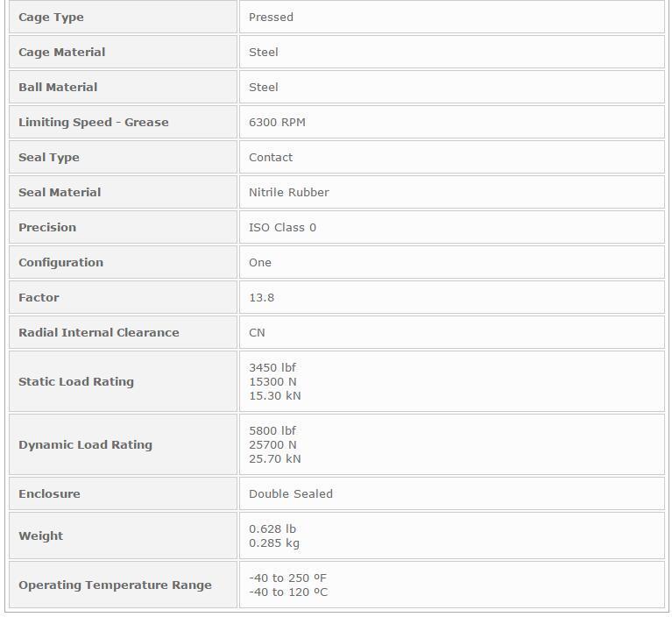The image size is (672, 617).
Task: Click the Factor value 13.8
Action: click(261, 298)
